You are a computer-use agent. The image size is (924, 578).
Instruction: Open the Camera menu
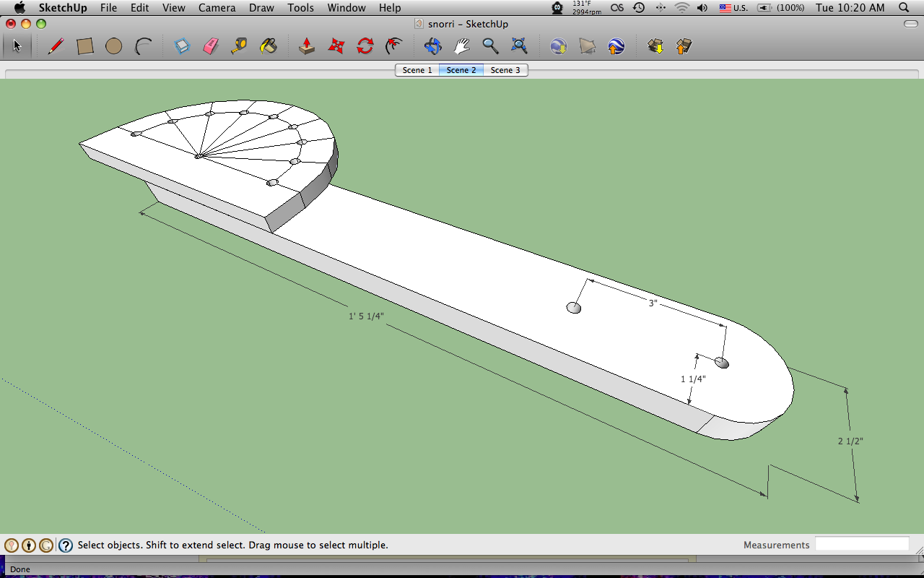click(217, 8)
